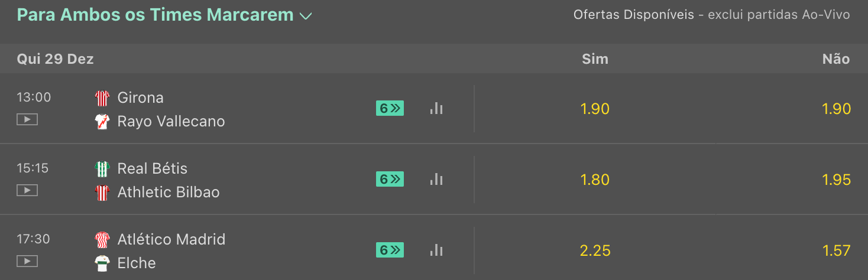Select Não odds 1.57 for Atlético Madrid match

[x=836, y=250]
